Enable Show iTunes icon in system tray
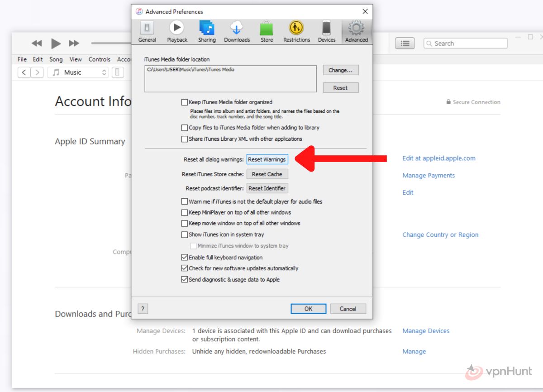The height and width of the screenshot is (392, 543). [x=185, y=234]
